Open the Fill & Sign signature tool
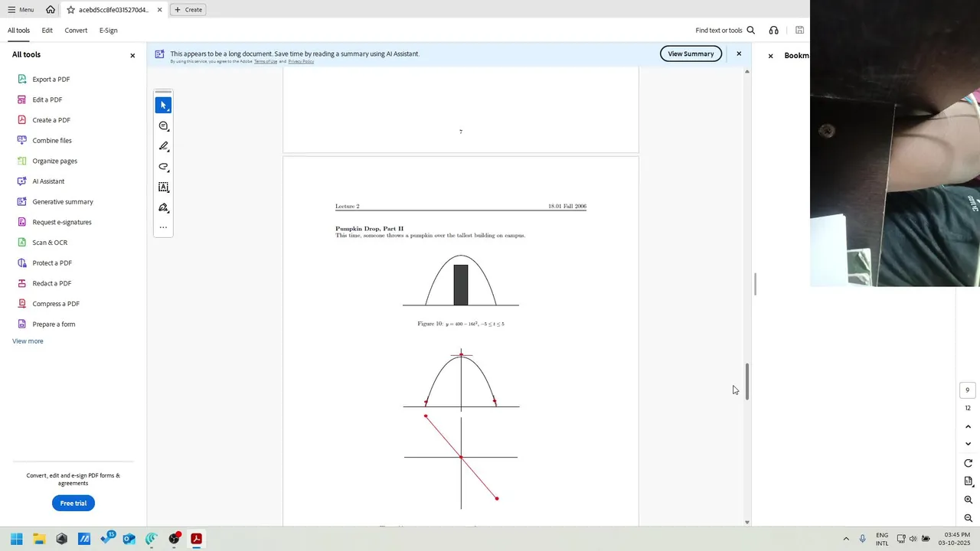The width and height of the screenshot is (980, 551). tap(163, 207)
